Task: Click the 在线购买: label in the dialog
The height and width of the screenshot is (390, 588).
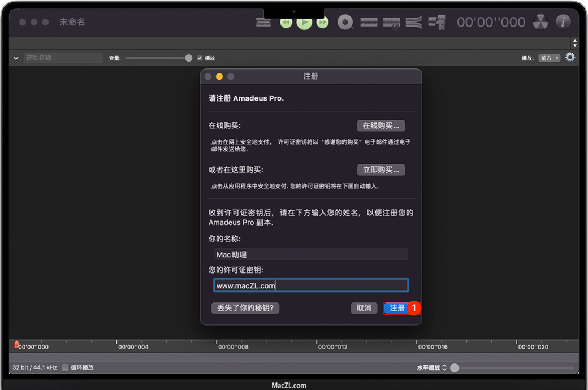Action: (224, 125)
